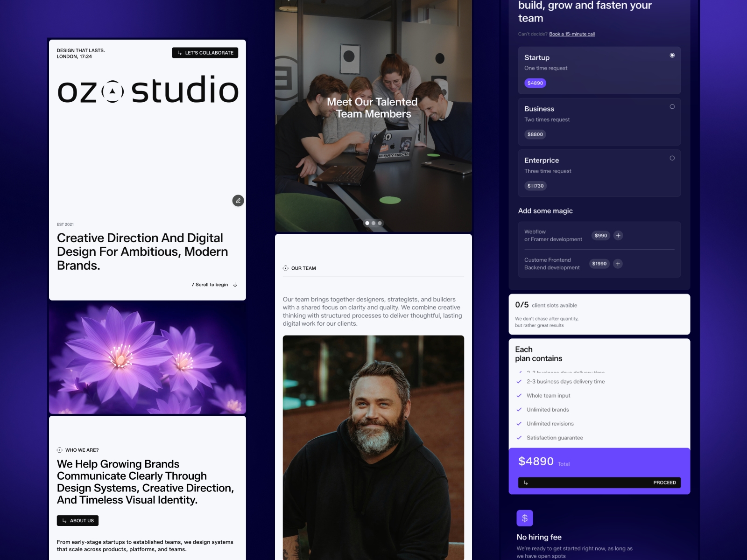Click the plus icon beside Custome Frontend Backend development
Image resolution: width=747 pixels, height=560 pixels.
617,264
